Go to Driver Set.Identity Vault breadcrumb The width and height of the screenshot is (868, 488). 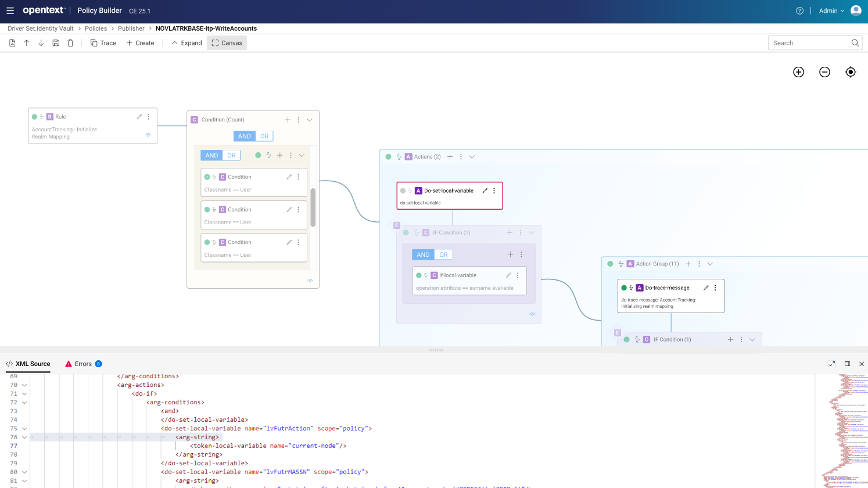pyautogui.click(x=41, y=28)
